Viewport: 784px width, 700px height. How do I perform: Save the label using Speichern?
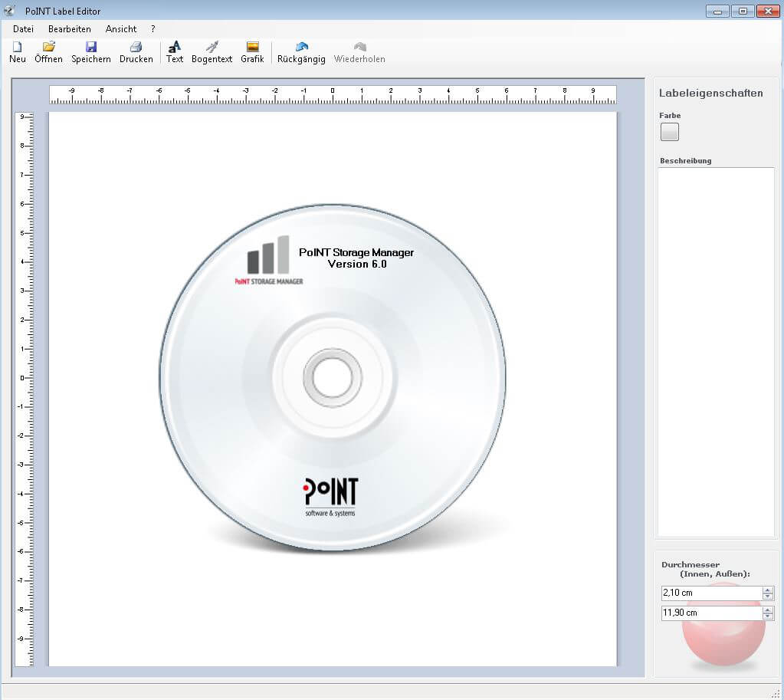click(91, 52)
